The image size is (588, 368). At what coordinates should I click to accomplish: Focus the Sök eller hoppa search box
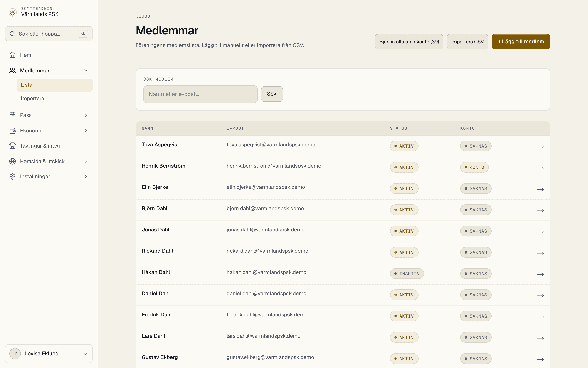[x=49, y=34]
